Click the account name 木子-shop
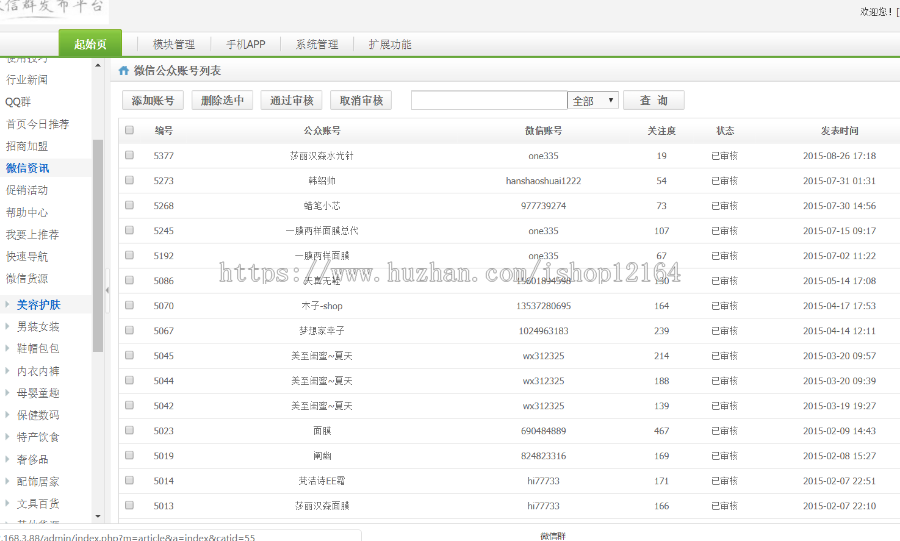The width and height of the screenshot is (900, 541). tap(322, 306)
